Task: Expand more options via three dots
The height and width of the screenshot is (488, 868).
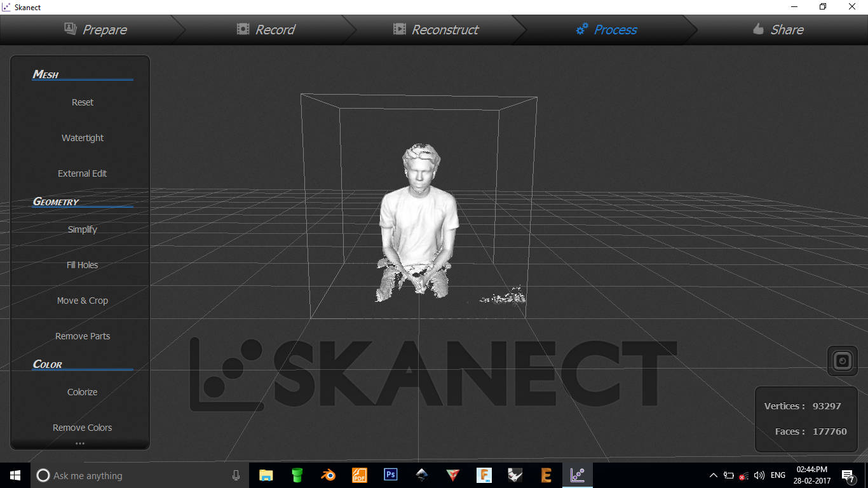Action: (x=80, y=444)
